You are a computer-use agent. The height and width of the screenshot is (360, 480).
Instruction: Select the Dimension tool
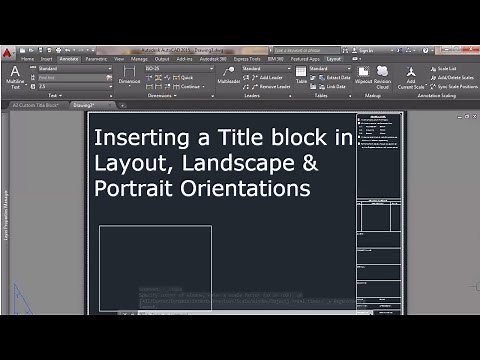click(x=129, y=75)
